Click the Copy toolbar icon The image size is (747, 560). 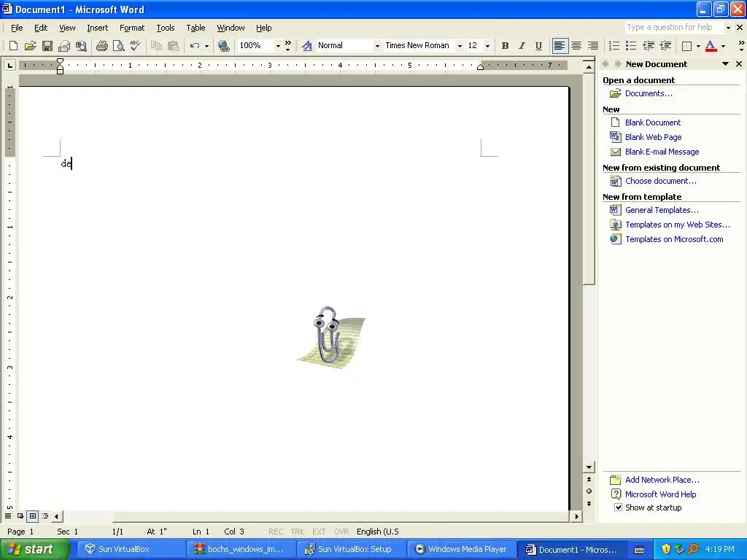point(156,46)
